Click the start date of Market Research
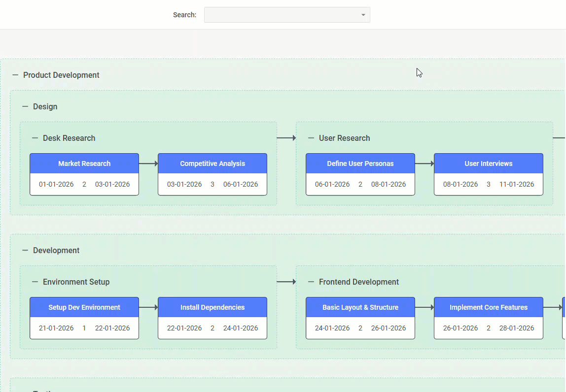 [x=57, y=183]
